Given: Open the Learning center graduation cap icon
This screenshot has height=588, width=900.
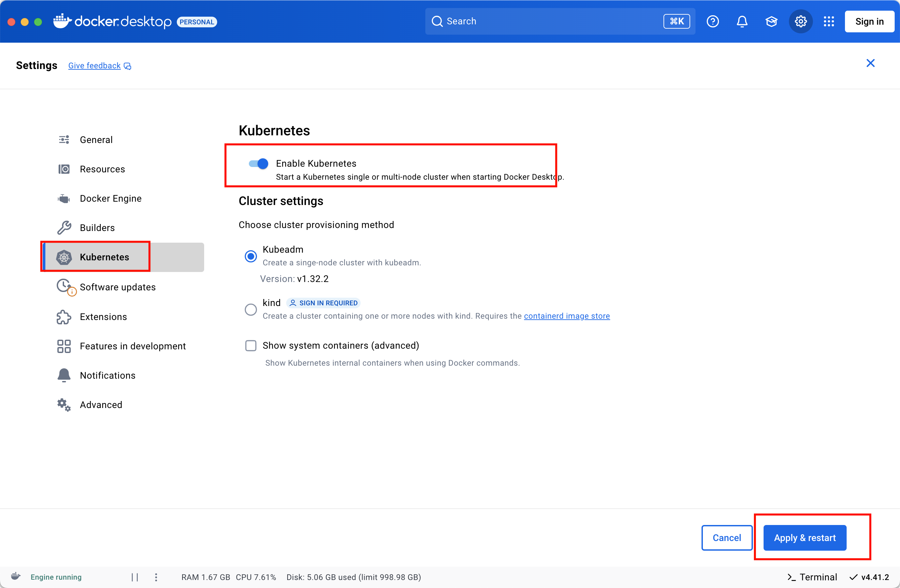Looking at the screenshot, I should tap(771, 22).
